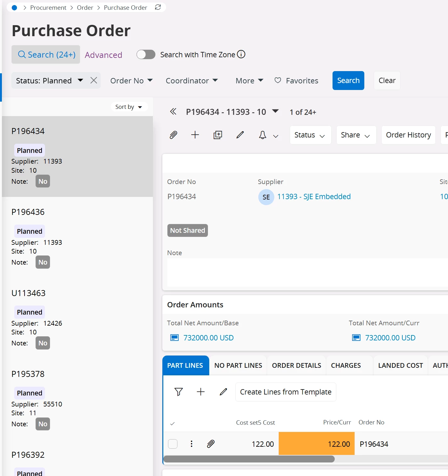Add a new purchase order
The width and height of the screenshot is (448, 476).
pyautogui.click(x=195, y=135)
